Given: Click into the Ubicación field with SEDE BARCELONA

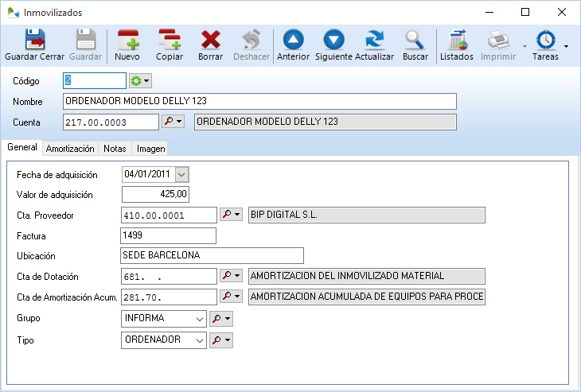Looking at the screenshot, I should 212,255.
